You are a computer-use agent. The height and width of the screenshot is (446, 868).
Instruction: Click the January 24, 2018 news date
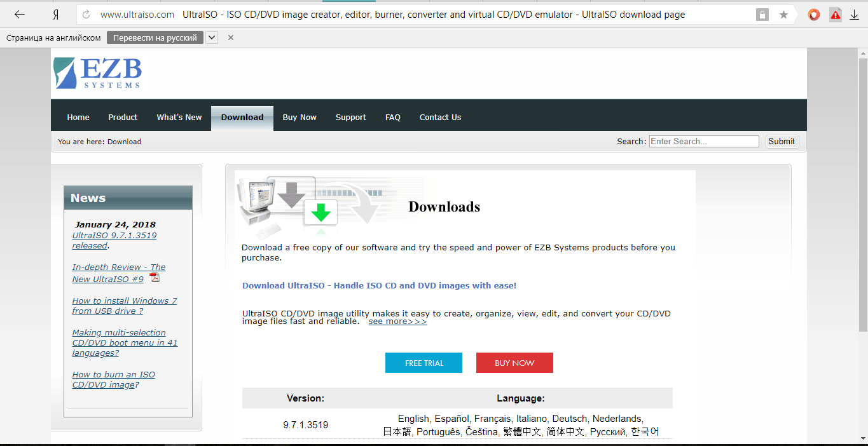tap(115, 224)
